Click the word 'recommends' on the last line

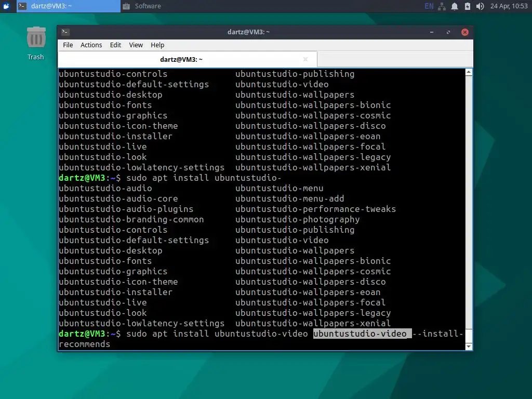pos(85,344)
